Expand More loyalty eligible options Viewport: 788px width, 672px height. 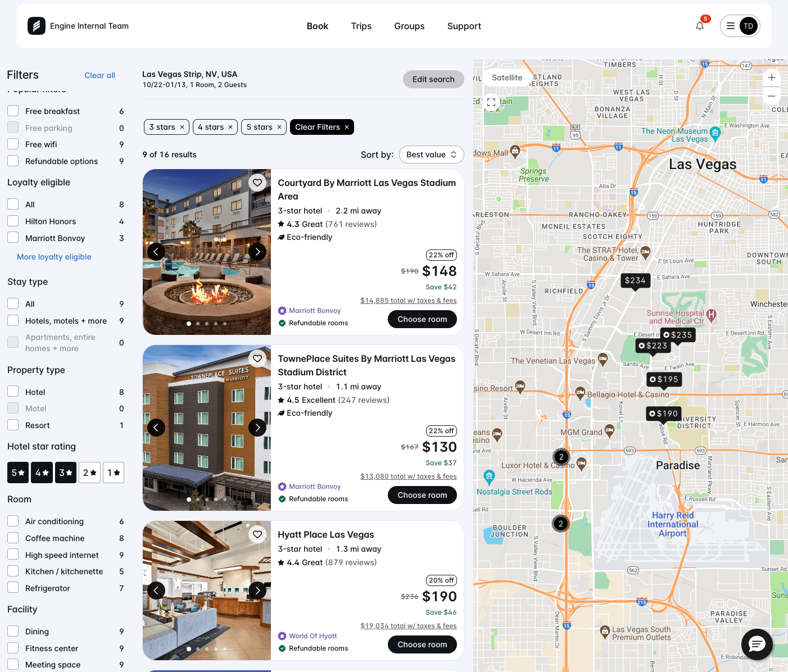(54, 257)
